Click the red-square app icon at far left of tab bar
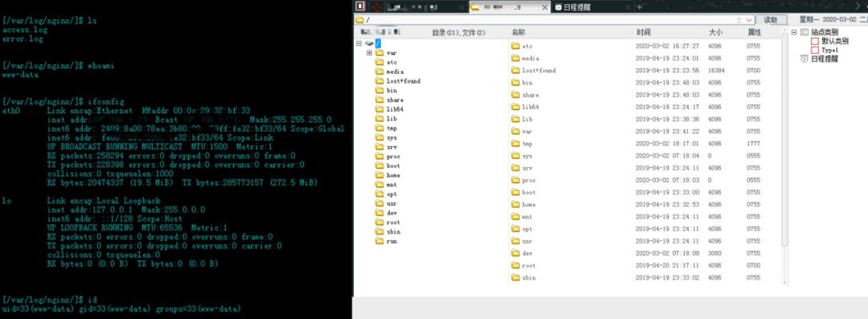Viewport: 868px width, 319px height. (360, 6)
